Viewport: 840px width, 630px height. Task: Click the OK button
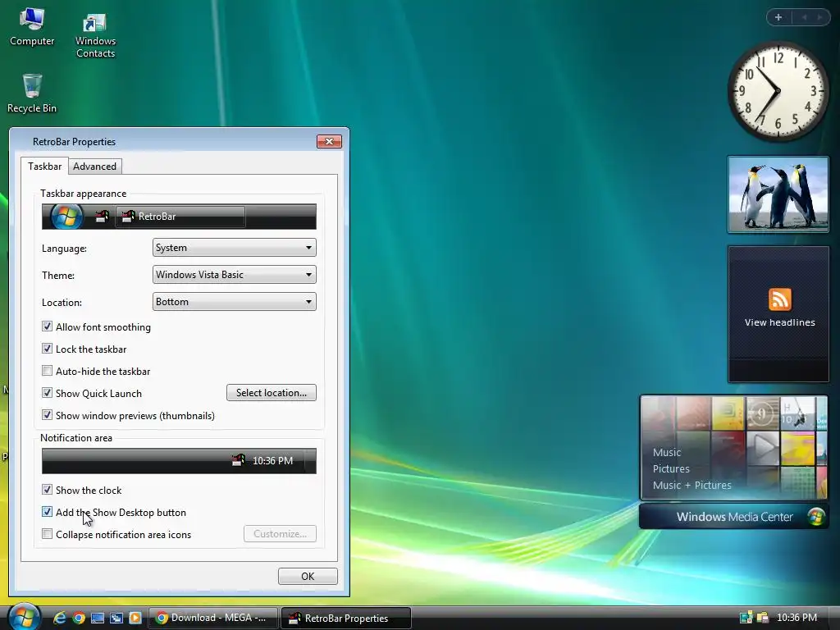308,577
